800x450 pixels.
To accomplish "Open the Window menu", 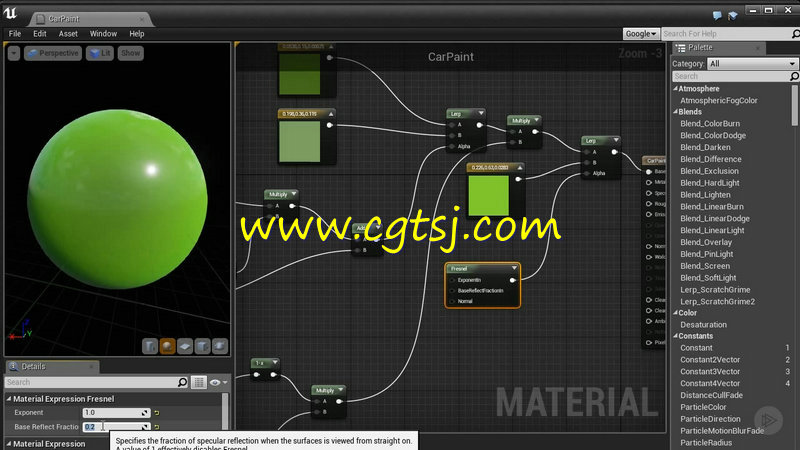I will click(103, 34).
